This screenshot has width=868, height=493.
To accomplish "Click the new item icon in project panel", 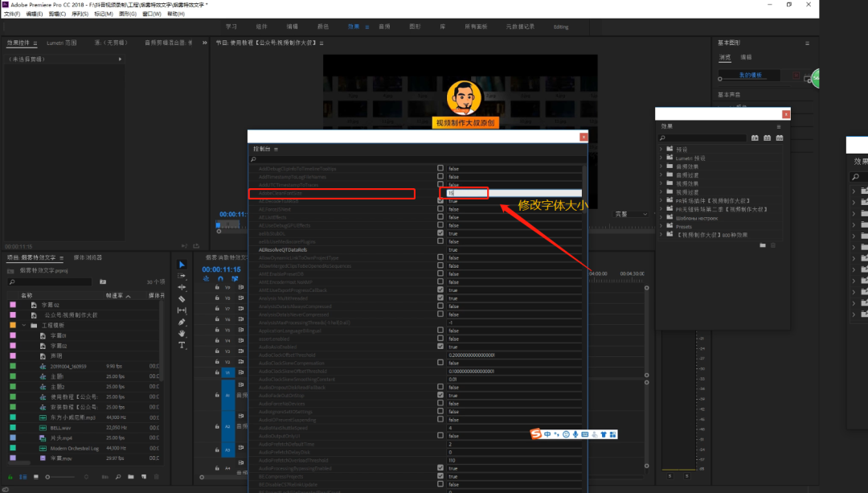I will point(144,477).
